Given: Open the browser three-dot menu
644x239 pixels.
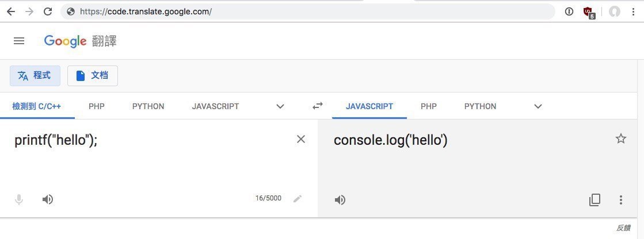Looking at the screenshot, I should [x=633, y=11].
